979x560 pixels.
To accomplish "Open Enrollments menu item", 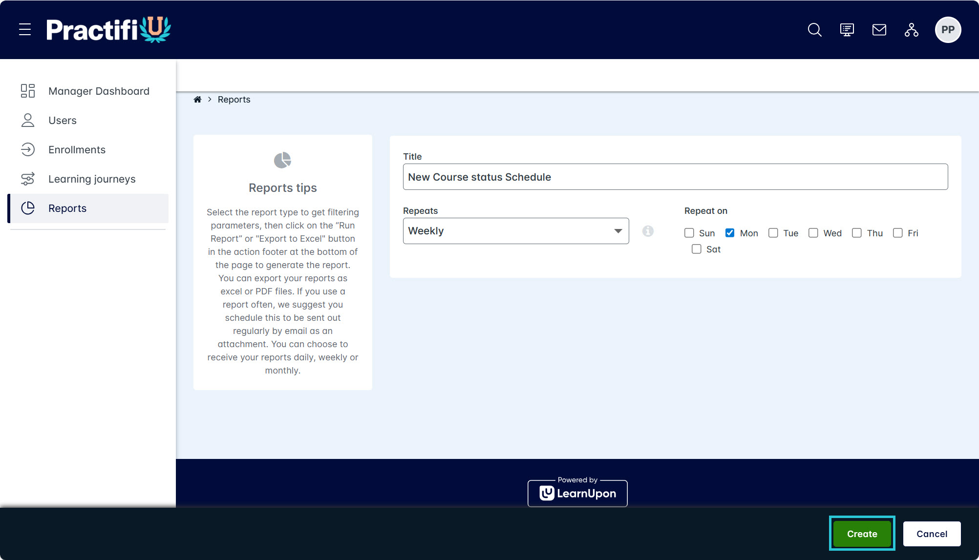I will click(x=88, y=150).
